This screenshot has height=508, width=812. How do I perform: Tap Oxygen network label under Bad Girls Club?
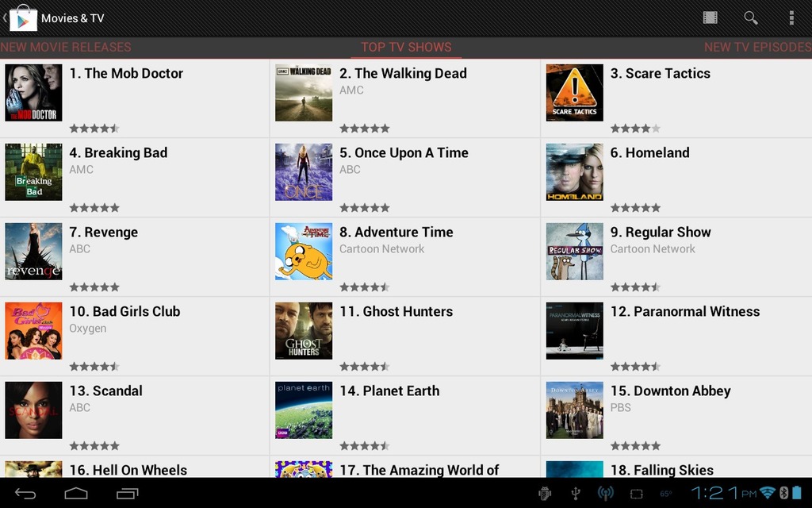click(x=88, y=329)
